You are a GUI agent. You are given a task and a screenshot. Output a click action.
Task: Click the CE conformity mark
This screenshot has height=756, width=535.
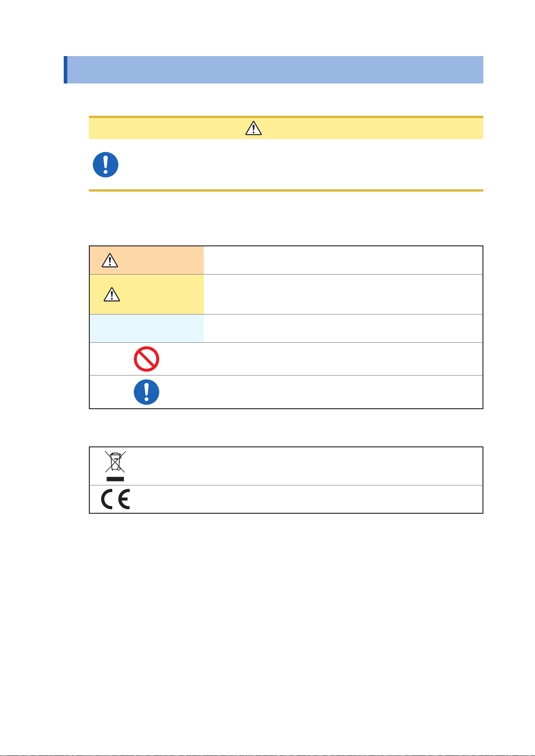click(115, 499)
